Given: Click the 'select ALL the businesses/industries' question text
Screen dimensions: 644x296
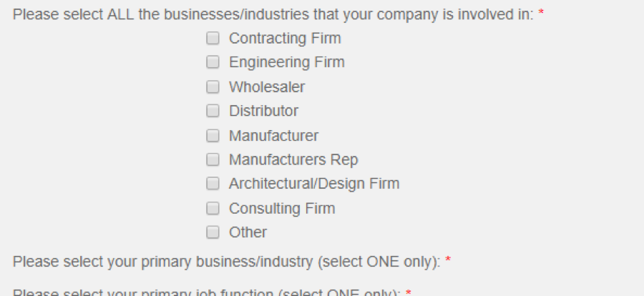Looking at the screenshot, I should tap(273, 15).
